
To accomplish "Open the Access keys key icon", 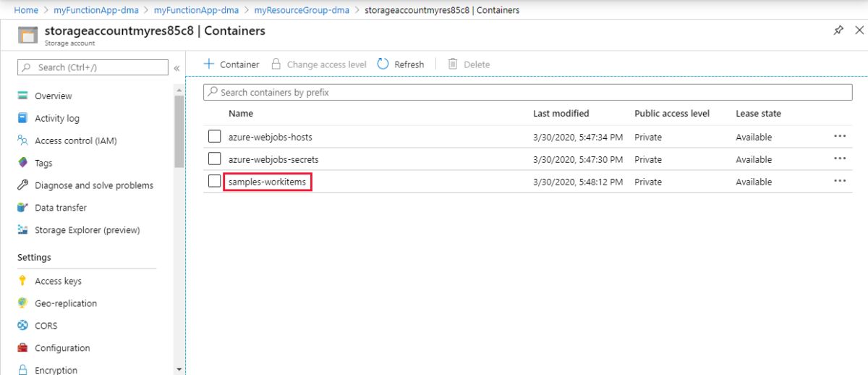I will (x=22, y=281).
